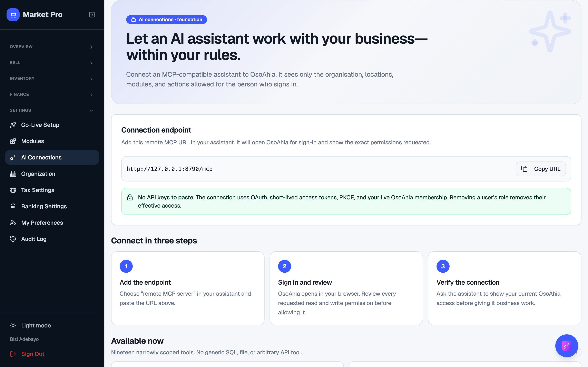Click the Go-Live Setup rocket icon
Image resolution: width=588 pixels, height=367 pixels.
(x=13, y=125)
